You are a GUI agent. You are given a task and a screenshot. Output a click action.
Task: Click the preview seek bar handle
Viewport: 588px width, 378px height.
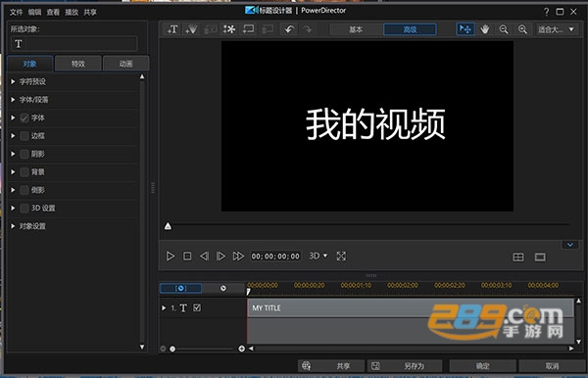[x=168, y=226]
